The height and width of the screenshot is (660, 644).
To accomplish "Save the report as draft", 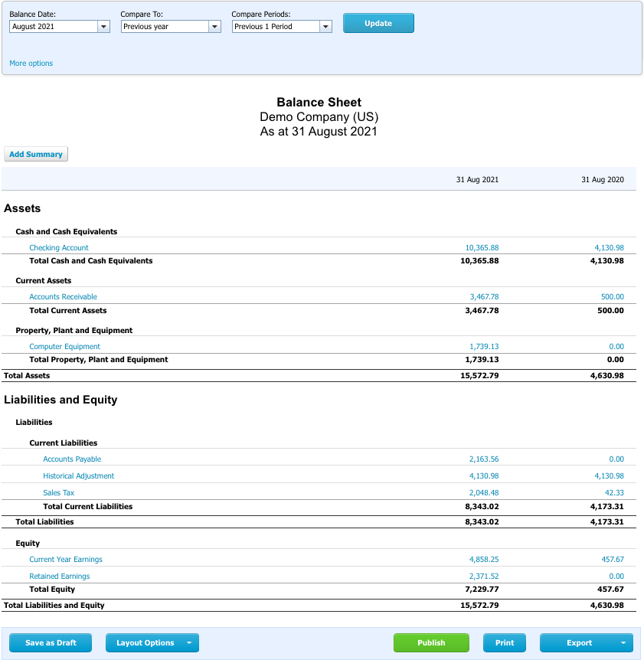I will (x=51, y=642).
